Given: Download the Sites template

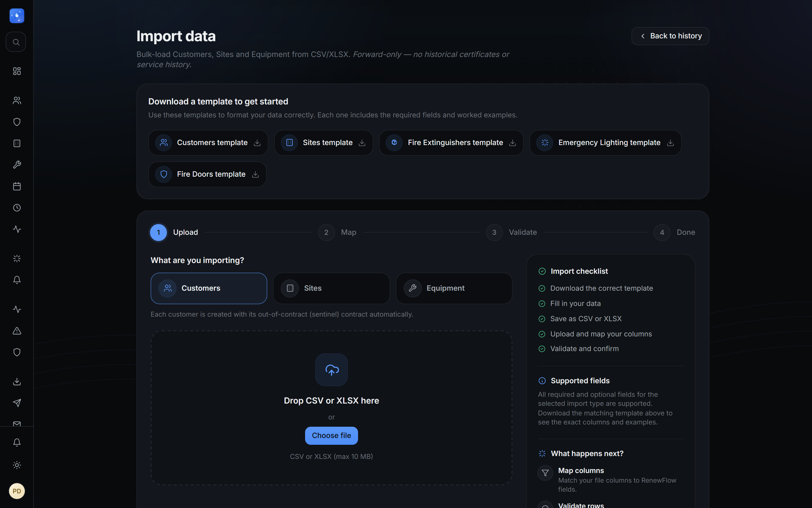Looking at the screenshot, I should click(323, 143).
